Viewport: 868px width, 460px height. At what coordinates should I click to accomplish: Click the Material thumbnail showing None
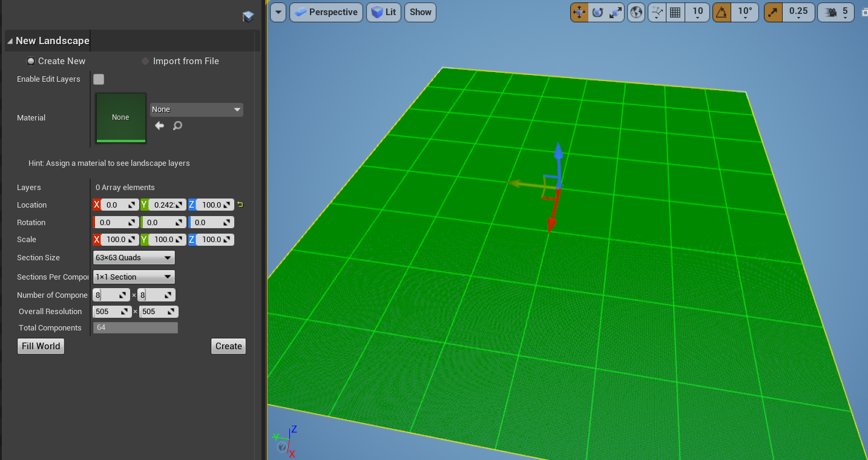(120, 117)
